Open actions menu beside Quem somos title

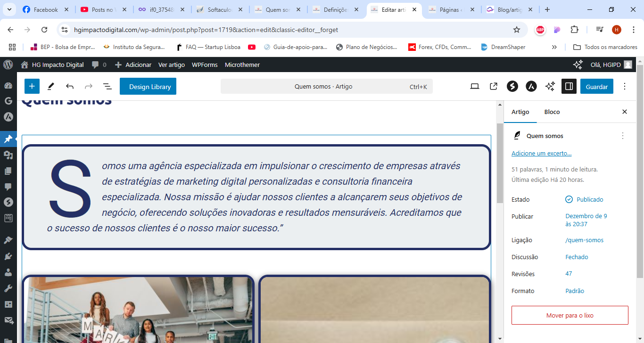[x=623, y=136]
